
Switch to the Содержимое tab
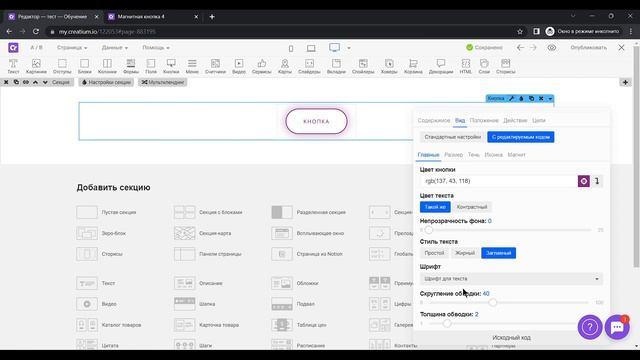(x=433, y=120)
